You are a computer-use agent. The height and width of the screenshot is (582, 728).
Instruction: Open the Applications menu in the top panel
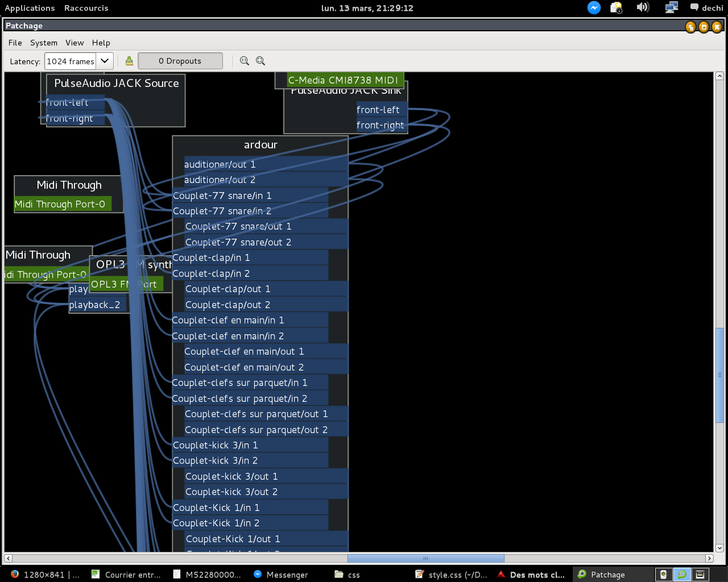[30, 8]
